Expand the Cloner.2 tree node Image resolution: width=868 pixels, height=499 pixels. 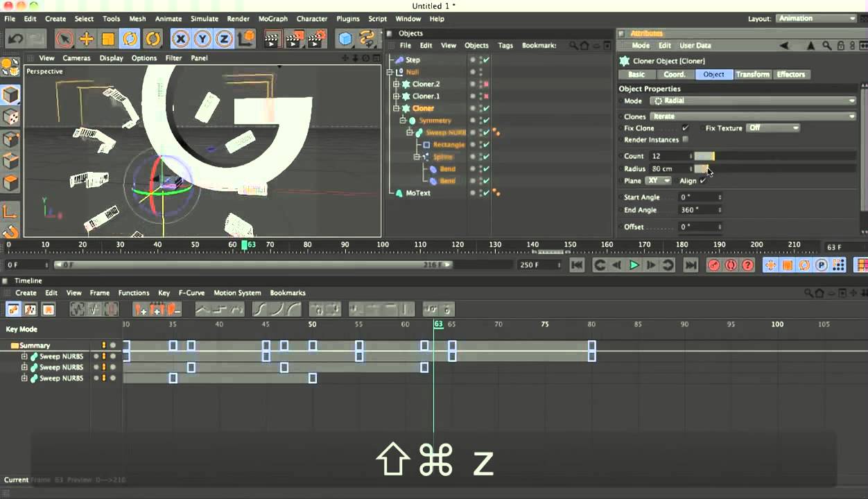coord(397,85)
